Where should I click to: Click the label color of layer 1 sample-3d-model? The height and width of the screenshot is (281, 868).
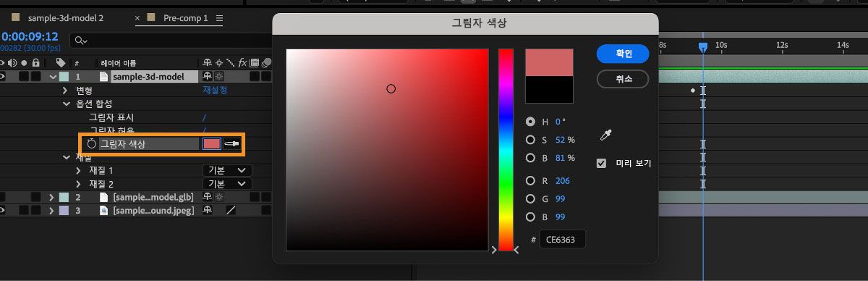pyautogui.click(x=64, y=76)
